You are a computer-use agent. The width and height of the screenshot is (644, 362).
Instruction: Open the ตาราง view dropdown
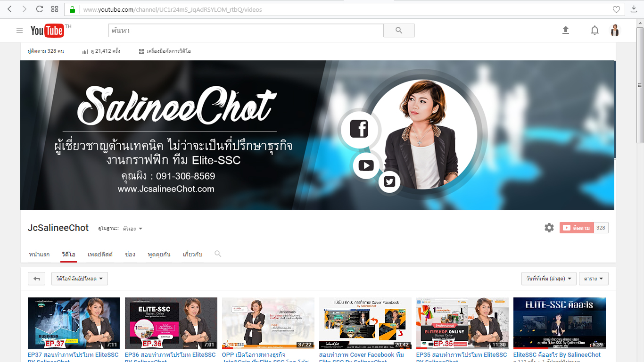[x=594, y=279]
